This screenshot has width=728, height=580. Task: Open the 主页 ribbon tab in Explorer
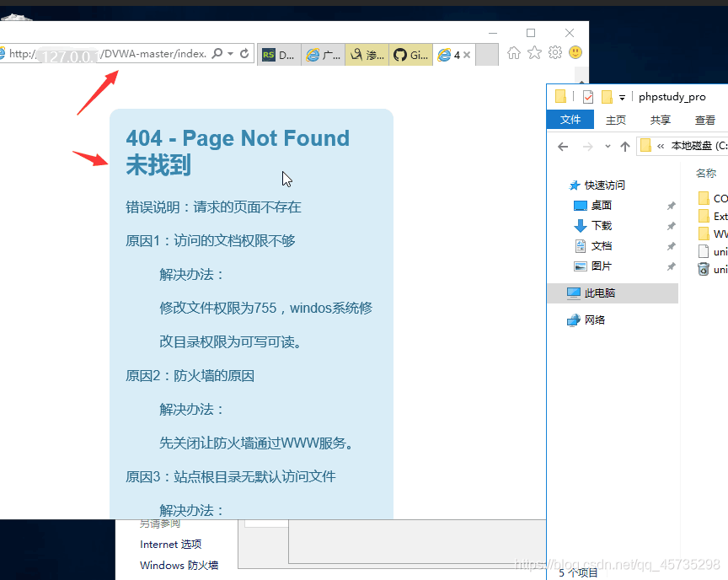[616, 120]
